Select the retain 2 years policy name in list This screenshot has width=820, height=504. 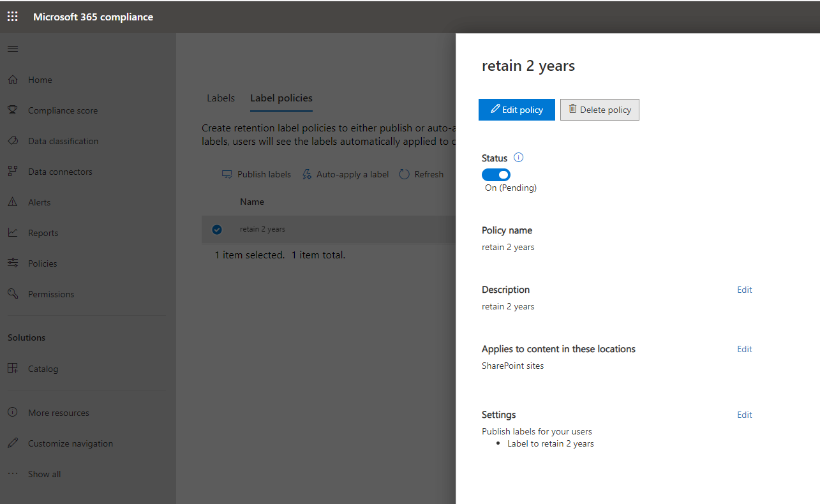pos(262,229)
